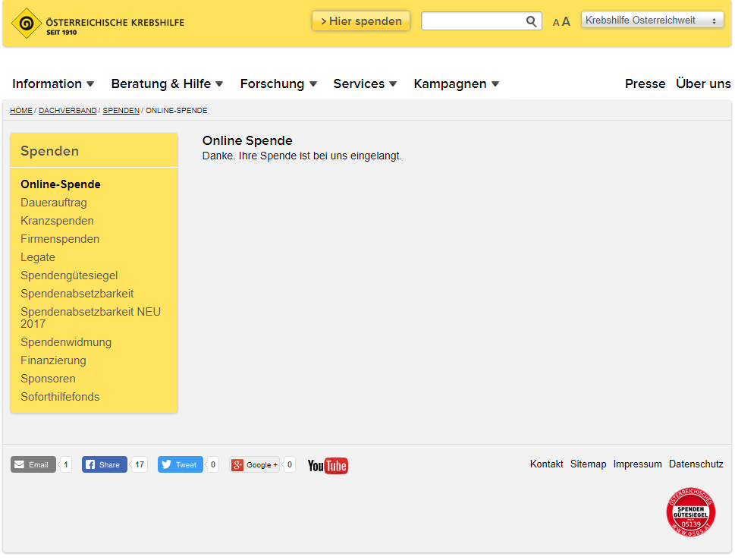Share on Facebook button
This screenshot has width=735, height=560.
(105, 464)
